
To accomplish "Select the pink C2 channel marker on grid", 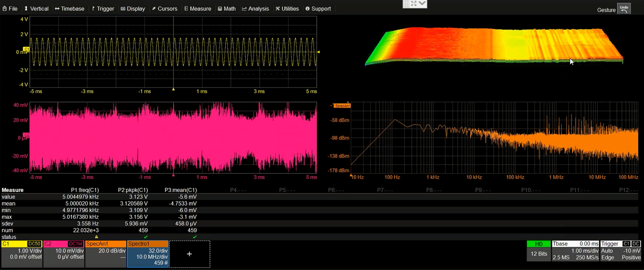I will pos(26,135).
